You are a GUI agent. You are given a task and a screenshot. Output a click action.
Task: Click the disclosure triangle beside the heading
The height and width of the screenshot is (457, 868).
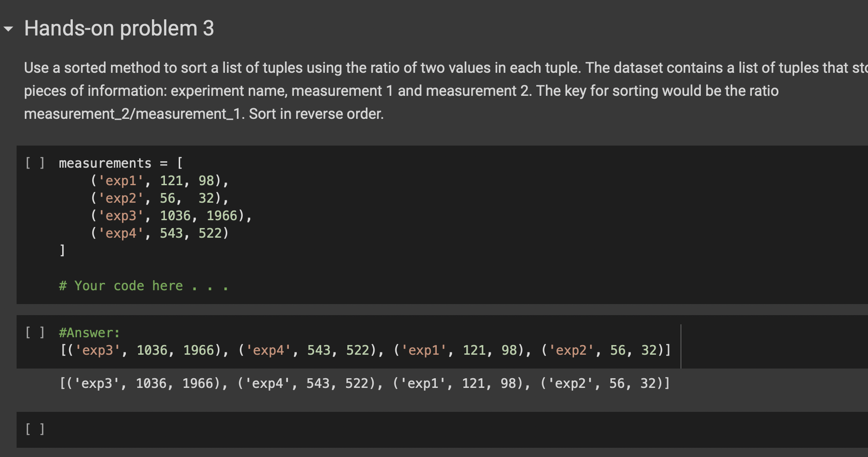(8, 29)
